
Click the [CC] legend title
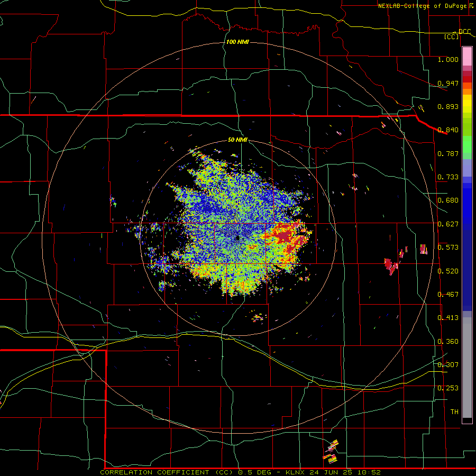[x=452, y=36]
